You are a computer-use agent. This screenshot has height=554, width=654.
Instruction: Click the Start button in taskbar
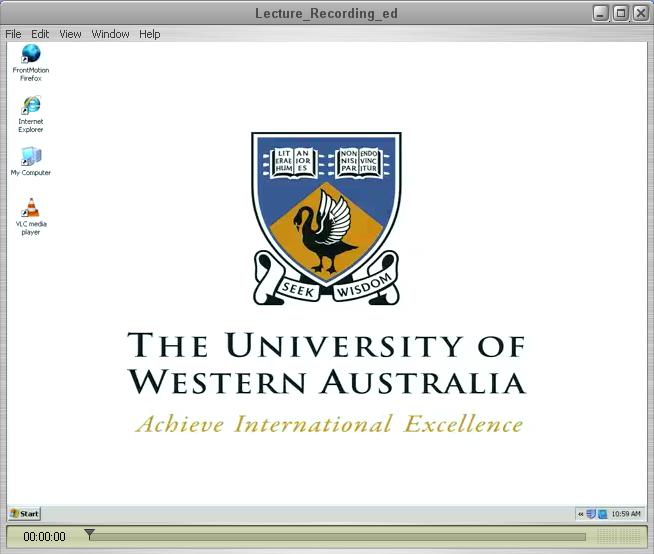(25, 514)
